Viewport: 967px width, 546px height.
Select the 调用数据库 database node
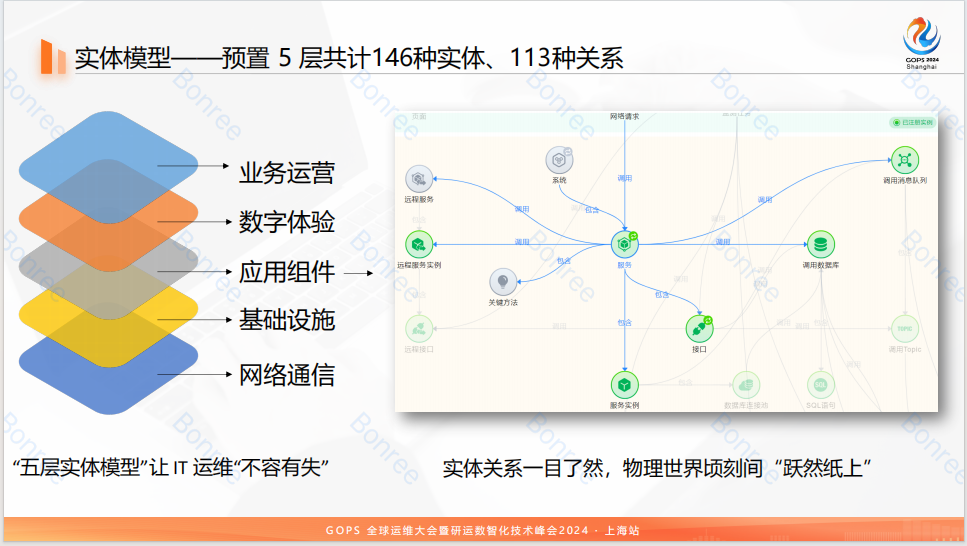820,244
